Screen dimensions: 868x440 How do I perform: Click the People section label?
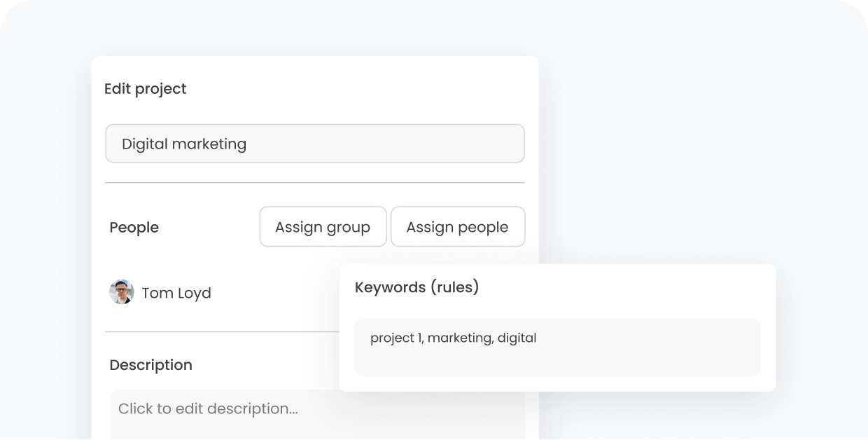pyautogui.click(x=134, y=228)
